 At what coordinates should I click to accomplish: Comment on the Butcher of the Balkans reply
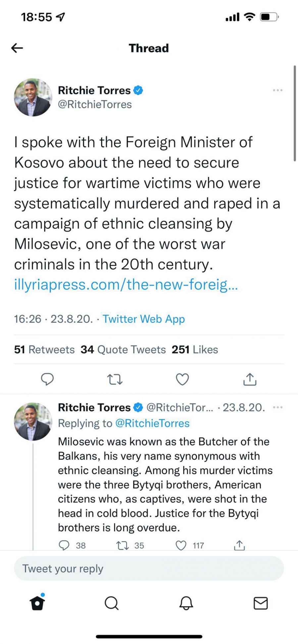click(64, 545)
